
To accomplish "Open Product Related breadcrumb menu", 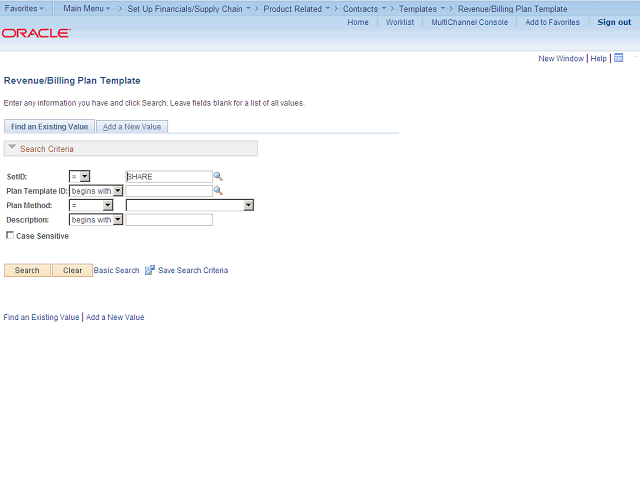I will click(x=297, y=9).
